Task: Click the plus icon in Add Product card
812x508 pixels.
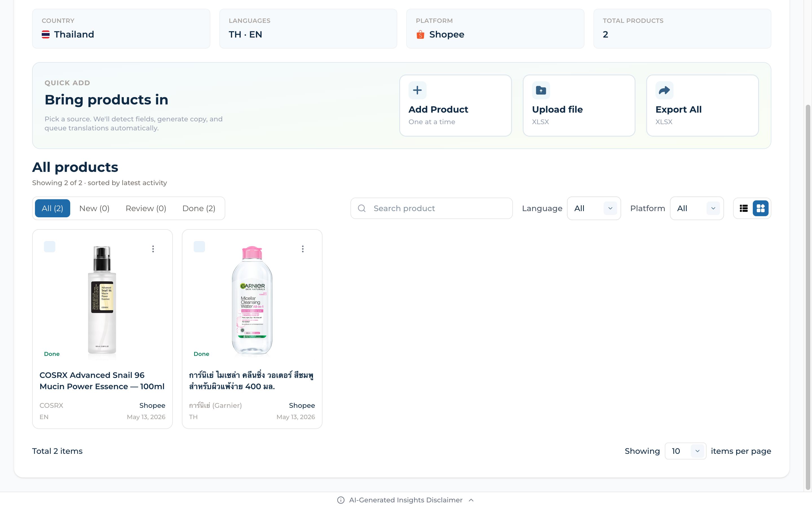Action: pos(417,90)
